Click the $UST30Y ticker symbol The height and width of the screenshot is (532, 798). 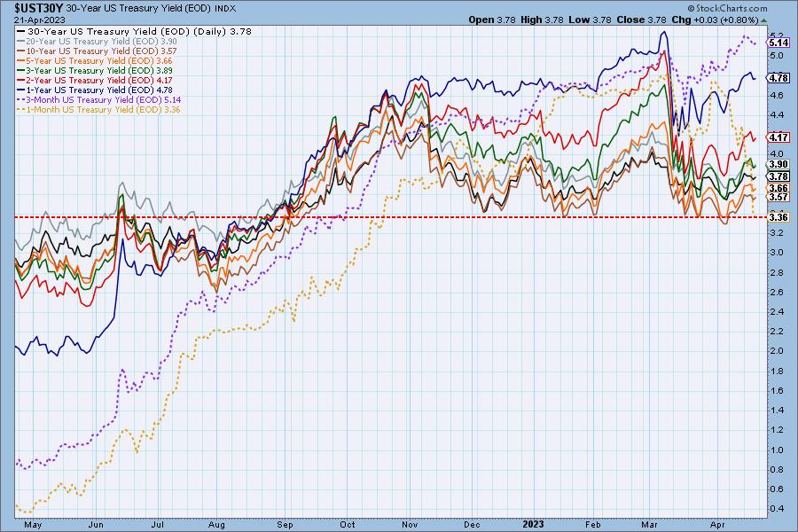pos(38,8)
